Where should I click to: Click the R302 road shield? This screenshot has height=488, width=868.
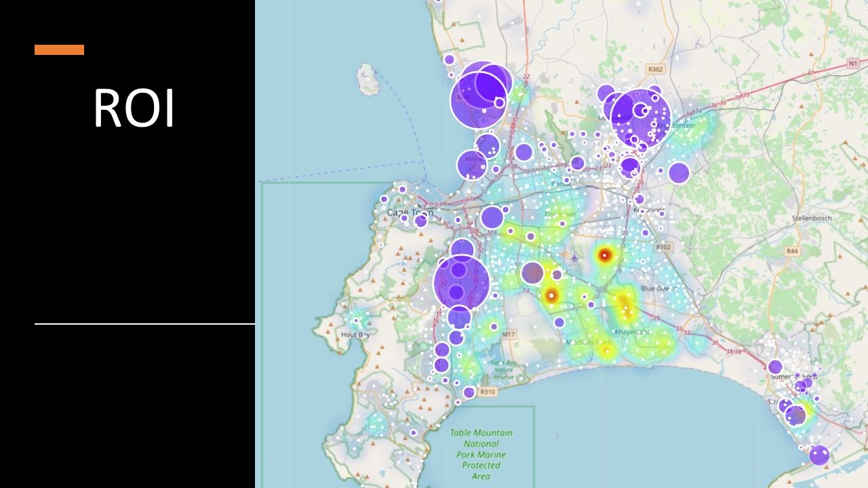point(655,69)
